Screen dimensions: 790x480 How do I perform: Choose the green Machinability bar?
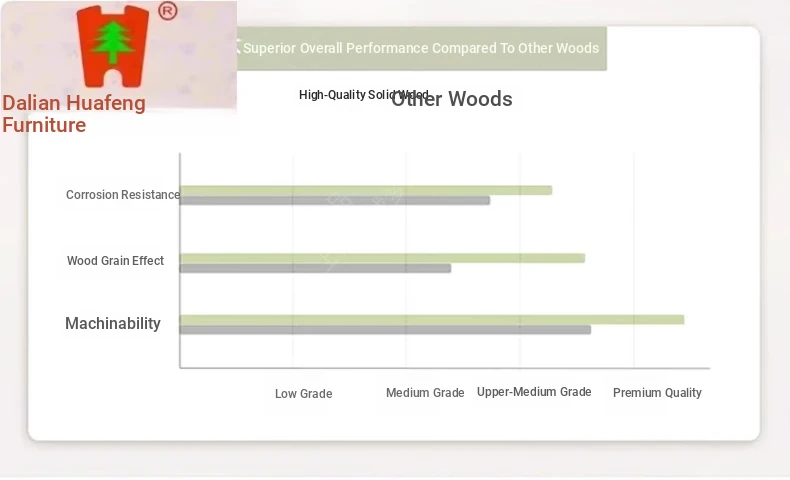pyautogui.click(x=431, y=319)
